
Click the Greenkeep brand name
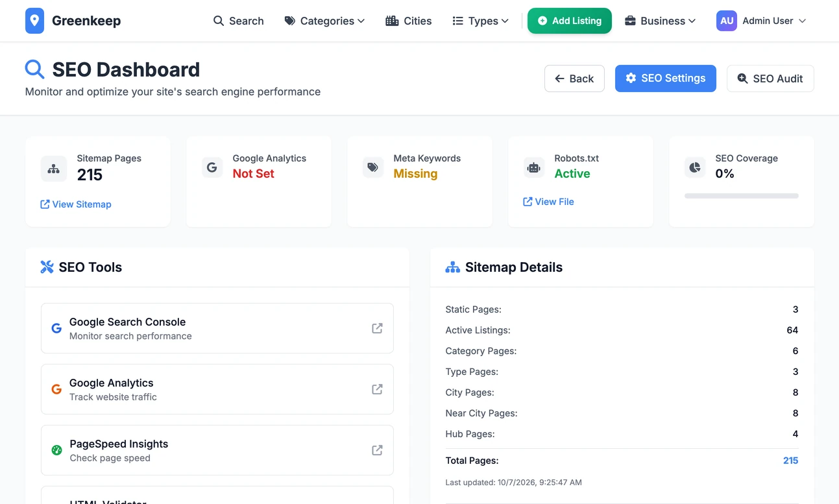86,21
